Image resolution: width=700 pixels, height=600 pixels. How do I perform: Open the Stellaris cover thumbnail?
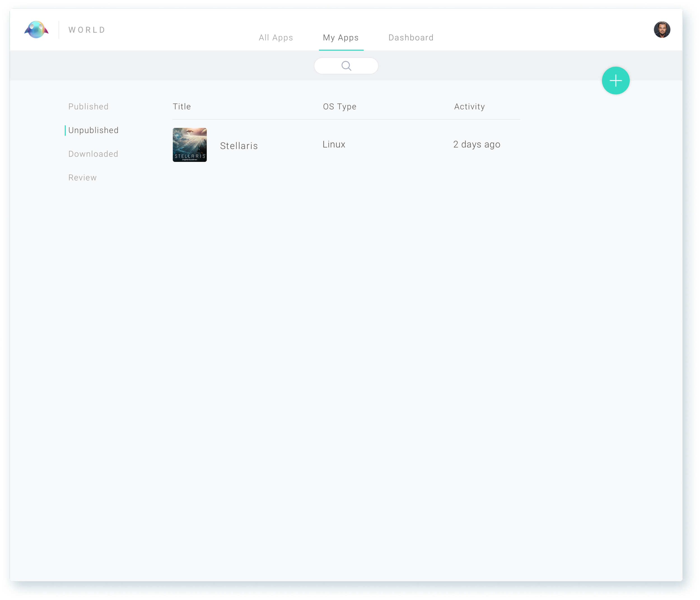(x=190, y=145)
